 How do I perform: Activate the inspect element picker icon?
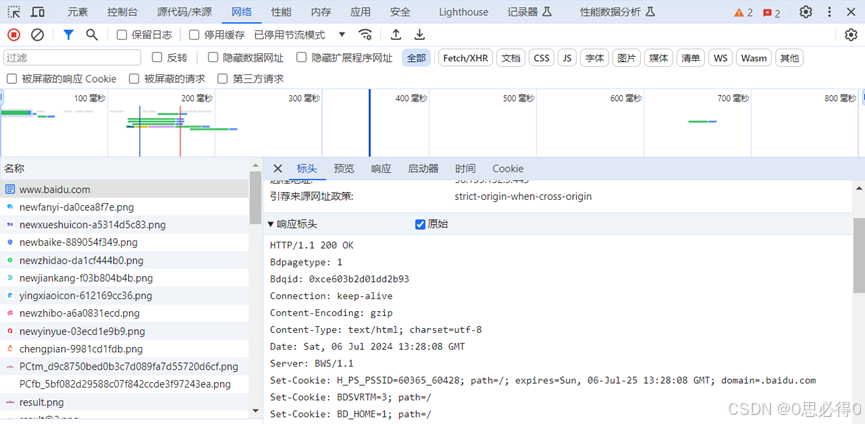click(14, 12)
